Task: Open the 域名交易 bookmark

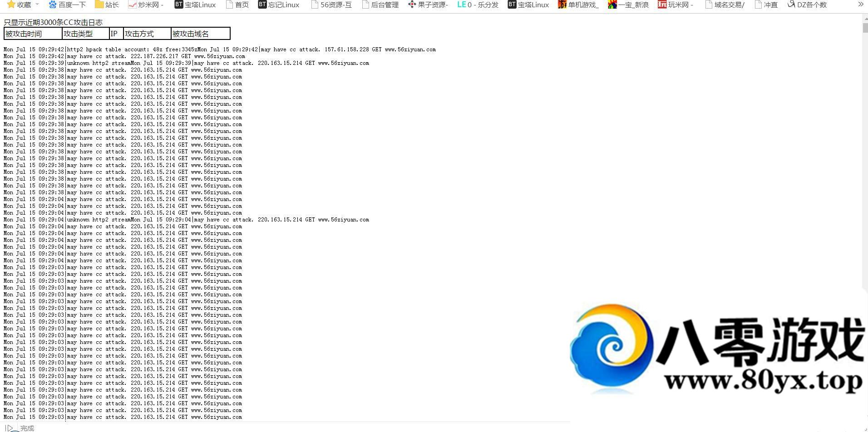Action: pos(725,5)
